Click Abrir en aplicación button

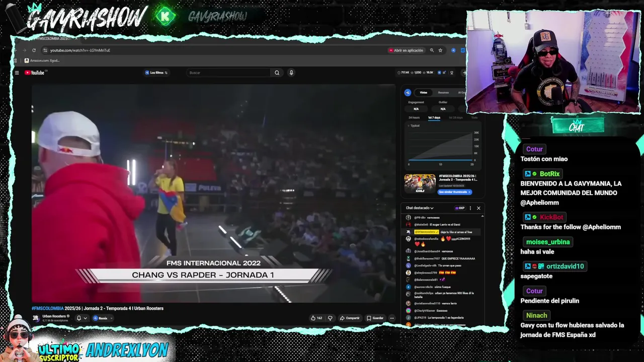[x=406, y=50]
